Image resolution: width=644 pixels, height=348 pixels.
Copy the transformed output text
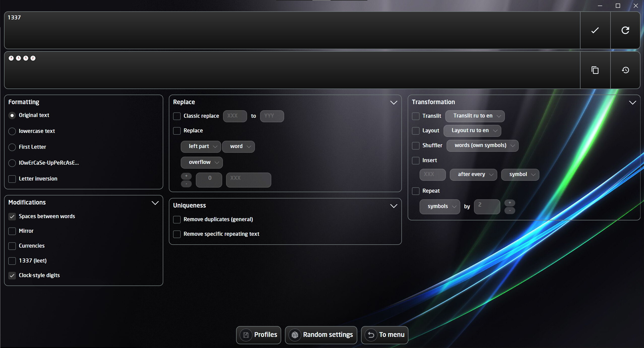coord(595,70)
